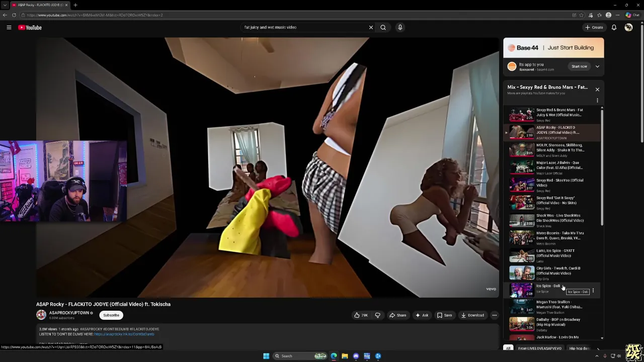Play Megan Thee Stallion - Mamushi
The image size is (644, 362).
coord(553,307)
